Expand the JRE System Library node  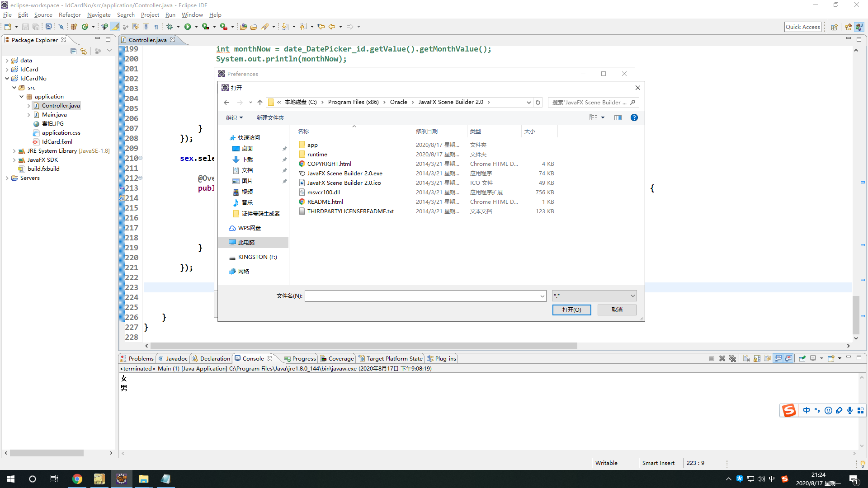point(14,151)
